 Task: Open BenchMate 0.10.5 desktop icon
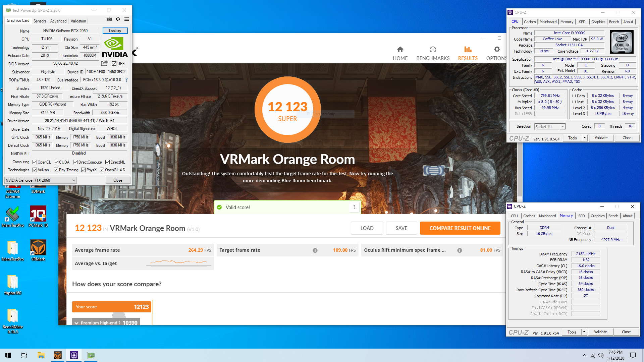click(x=13, y=320)
